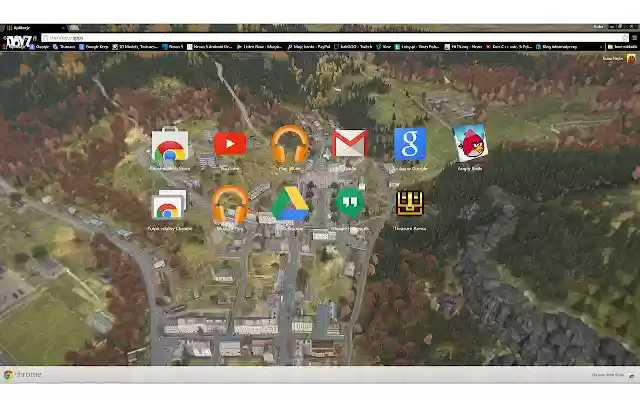The height and width of the screenshot is (400, 640).
Task: Launch the Treasure Arena game app
Action: [x=410, y=203]
